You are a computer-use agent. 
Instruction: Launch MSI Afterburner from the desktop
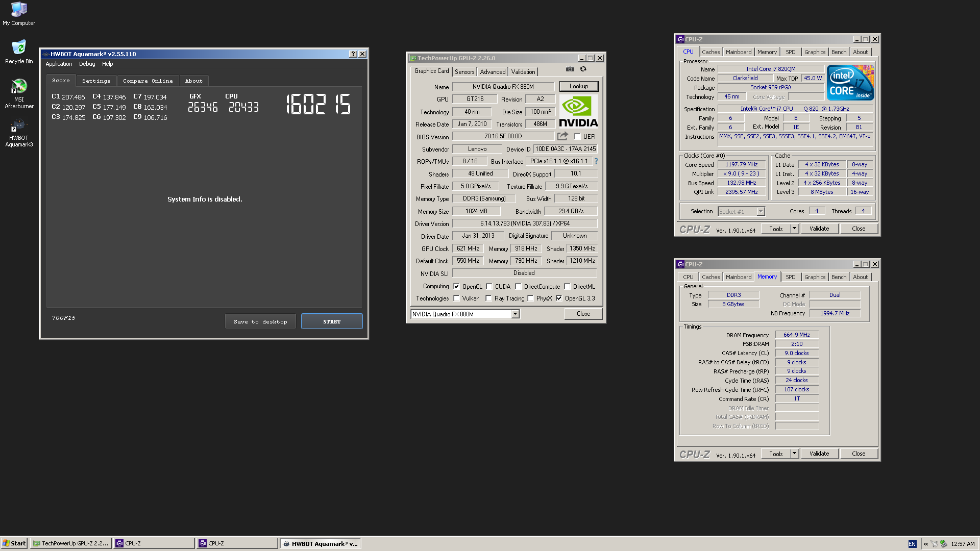point(19,94)
